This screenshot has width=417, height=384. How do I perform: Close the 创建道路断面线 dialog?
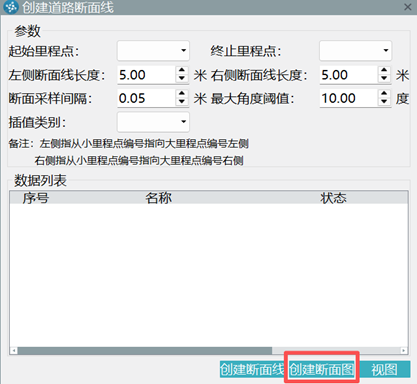[x=407, y=7]
